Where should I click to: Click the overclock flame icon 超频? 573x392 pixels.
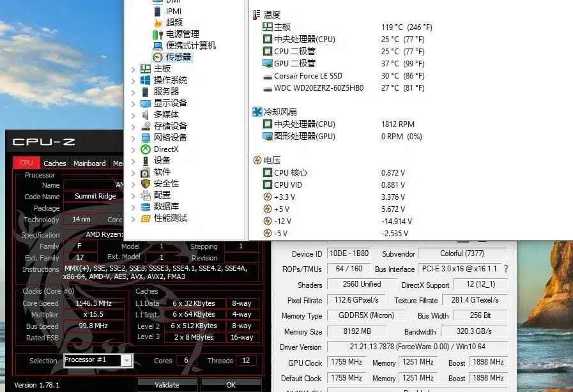coord(158,22)
